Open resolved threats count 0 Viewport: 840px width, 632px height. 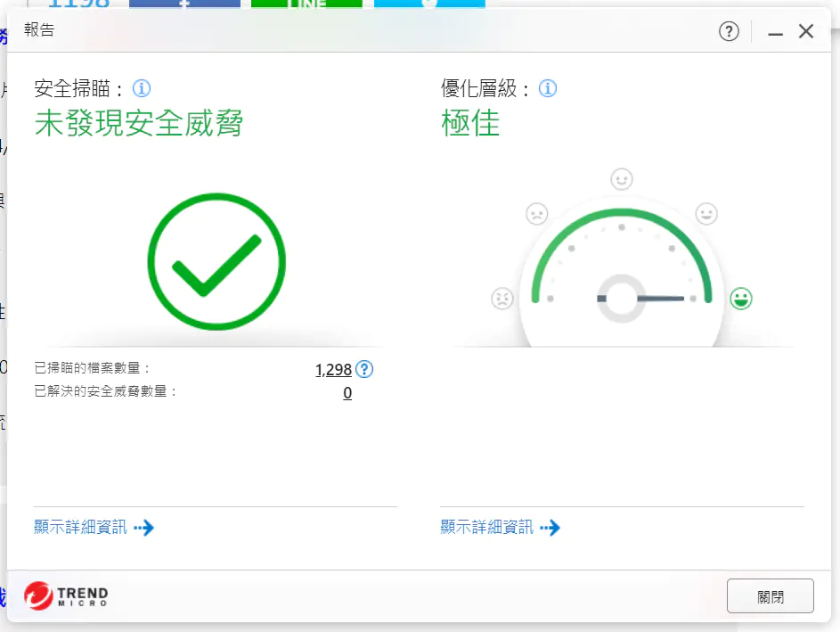point(347,393)
